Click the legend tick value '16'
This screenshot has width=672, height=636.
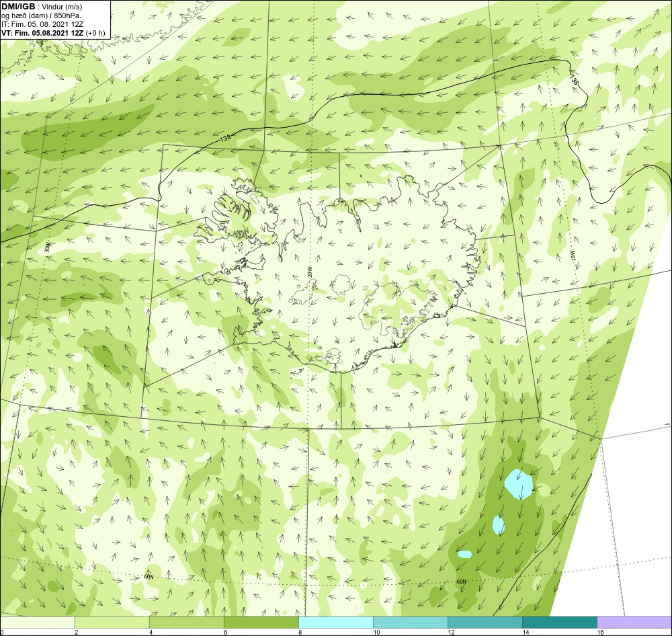click(x=600, y=632)
